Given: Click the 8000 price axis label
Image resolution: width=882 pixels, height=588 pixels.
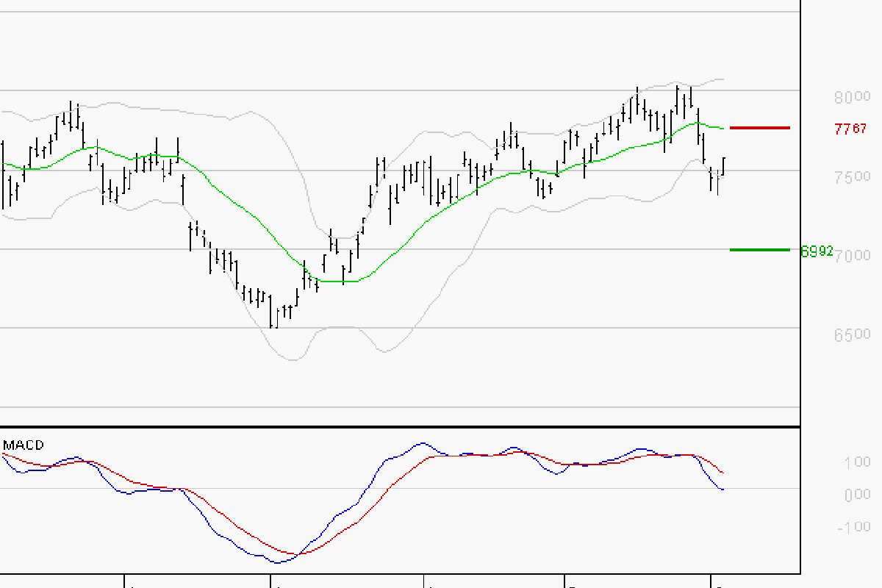Looking at the screenshot, I should [x=853, y=97].
